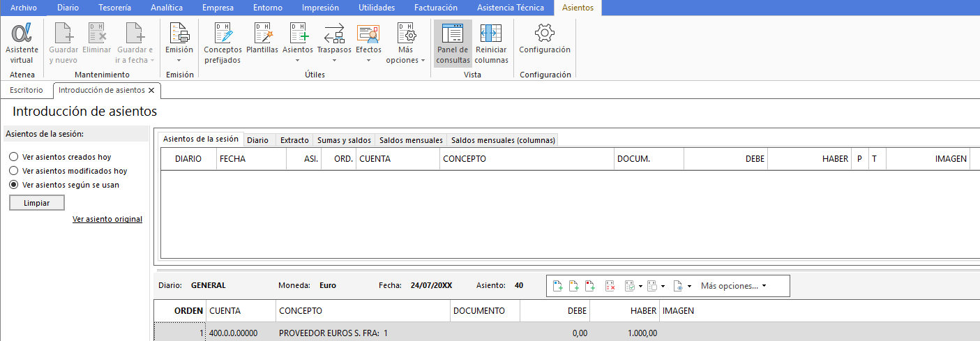The width and height of the screenshot is (980, 341).
Task: Click the CONCEPTO column header in session grid
Action: click(x=527, y=159)
